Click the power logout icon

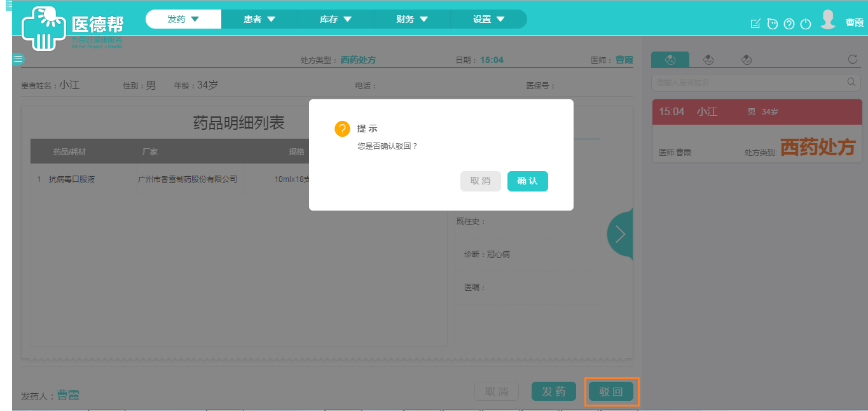pos(806,24)
